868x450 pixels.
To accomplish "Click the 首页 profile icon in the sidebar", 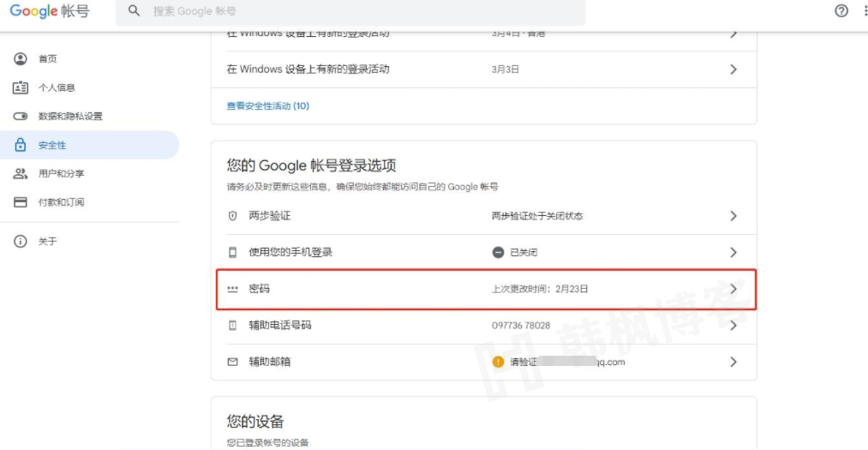I will click(x=21, y=58).
